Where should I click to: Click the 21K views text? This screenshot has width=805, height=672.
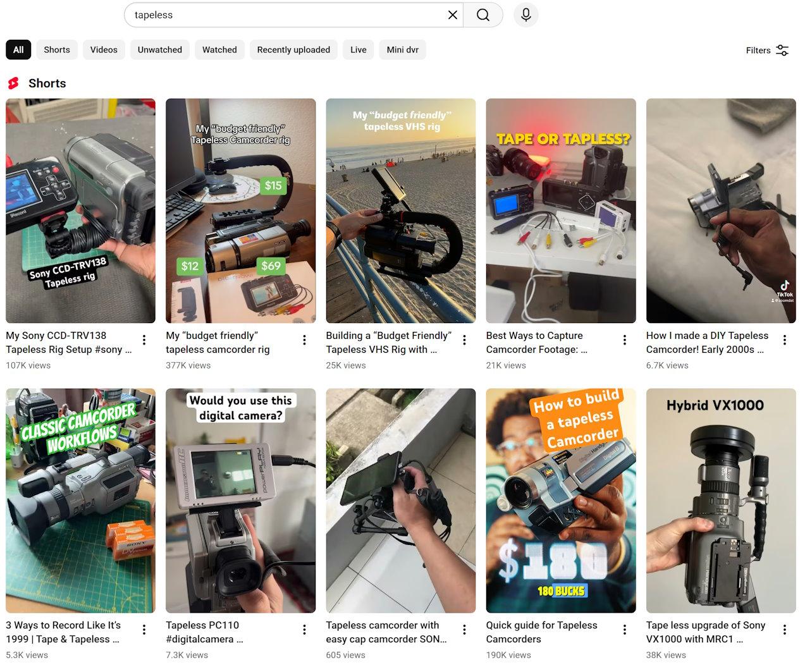[x=506, y=365]
